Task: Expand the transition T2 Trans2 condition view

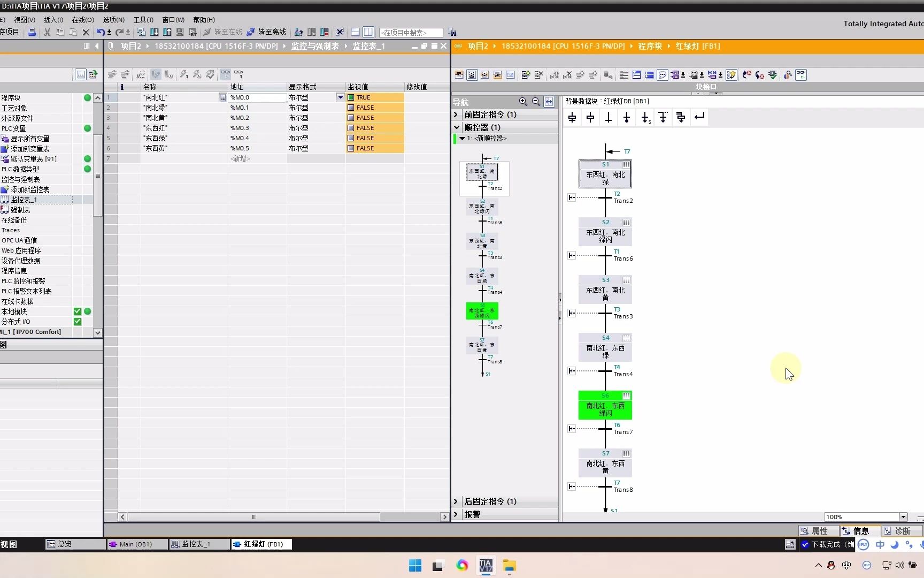Action: 572,197
